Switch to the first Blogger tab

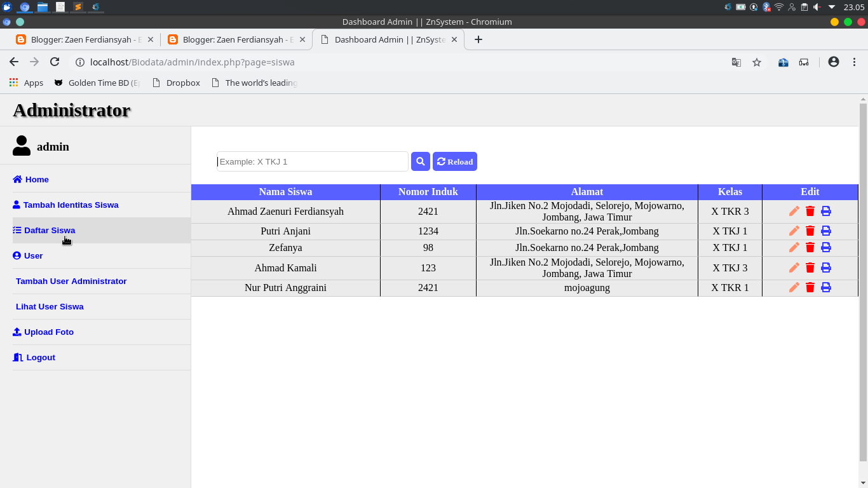point(83,39)
